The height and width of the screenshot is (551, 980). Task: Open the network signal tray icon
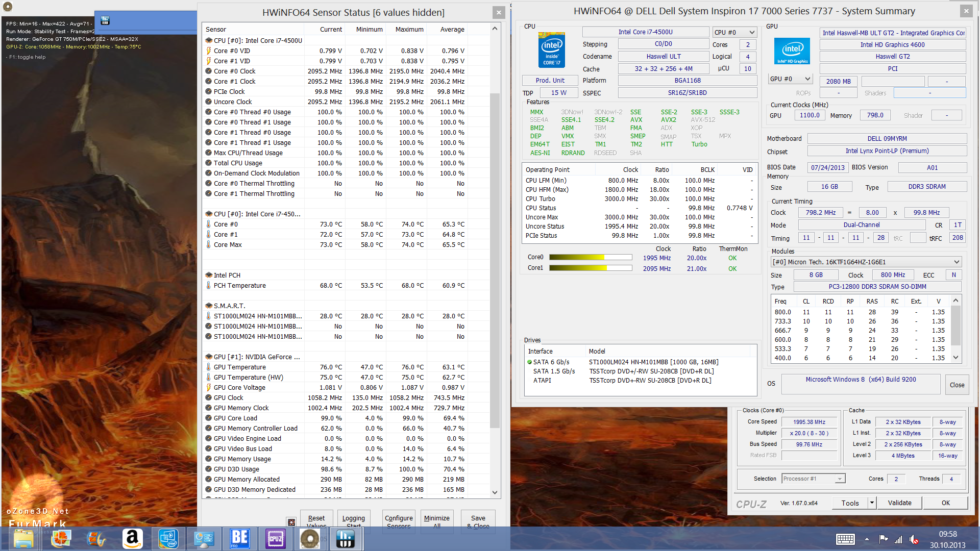coord(898,539)
